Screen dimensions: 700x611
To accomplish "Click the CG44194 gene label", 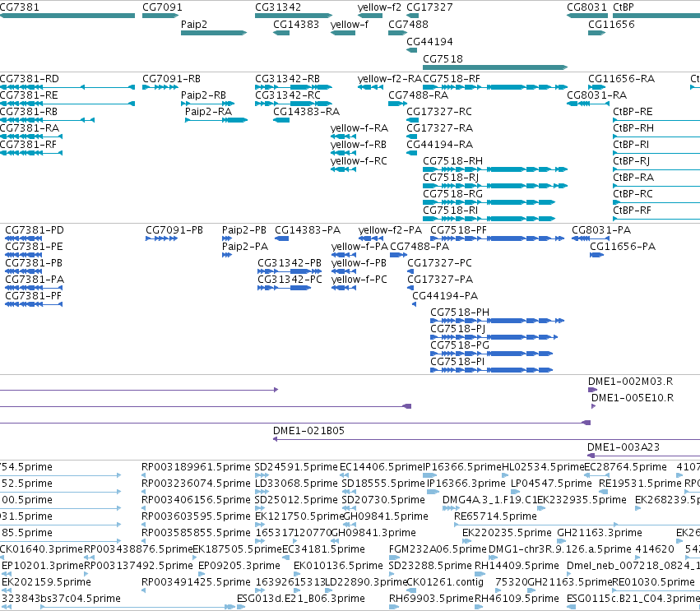I will tap(429, 42).
